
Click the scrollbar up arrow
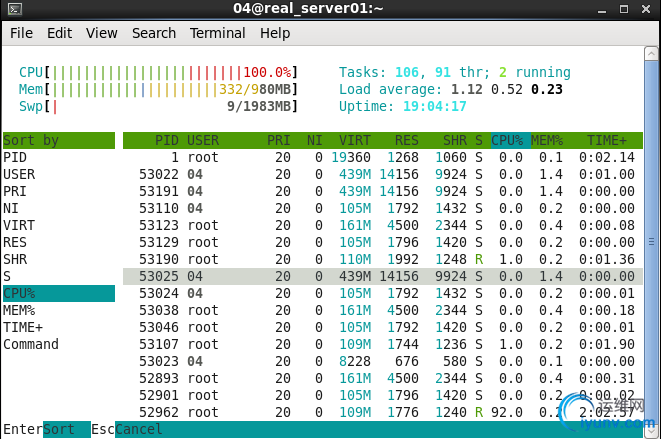[651, 54]
